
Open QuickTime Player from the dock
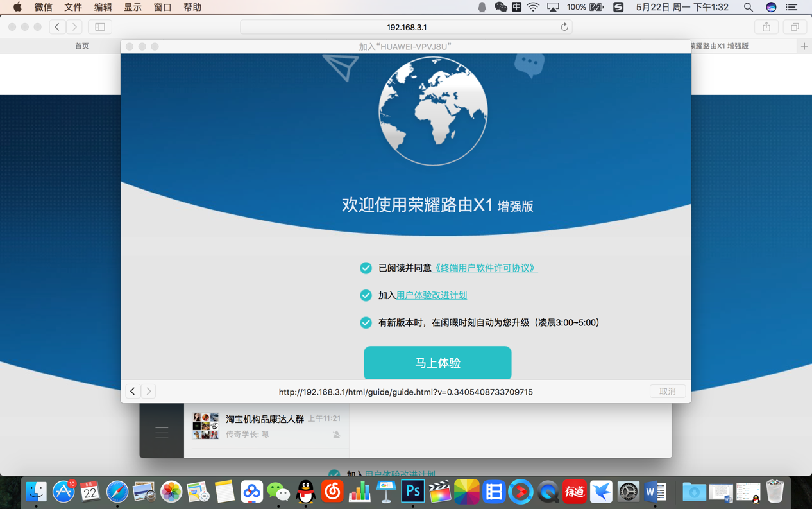pyautogui.click(x=548, y=492)
